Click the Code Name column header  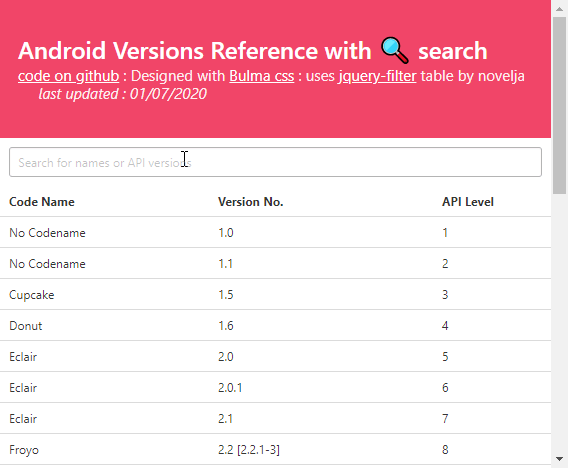coord(42,202)
